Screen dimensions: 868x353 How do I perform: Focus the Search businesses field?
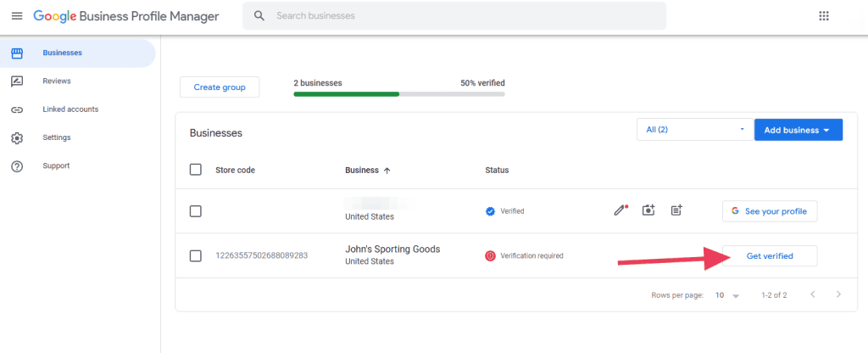[x=454, y=16]
